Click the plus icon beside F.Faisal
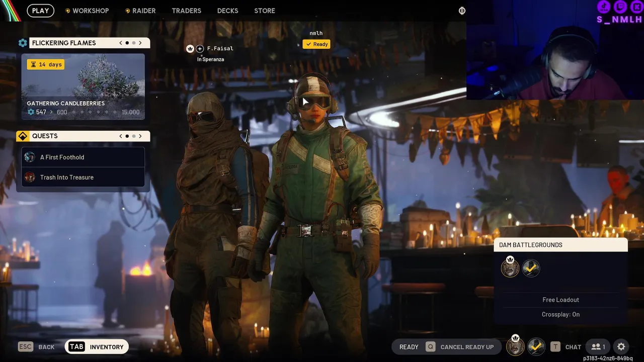This screenshot has width=644, height=362. [200, 49]
